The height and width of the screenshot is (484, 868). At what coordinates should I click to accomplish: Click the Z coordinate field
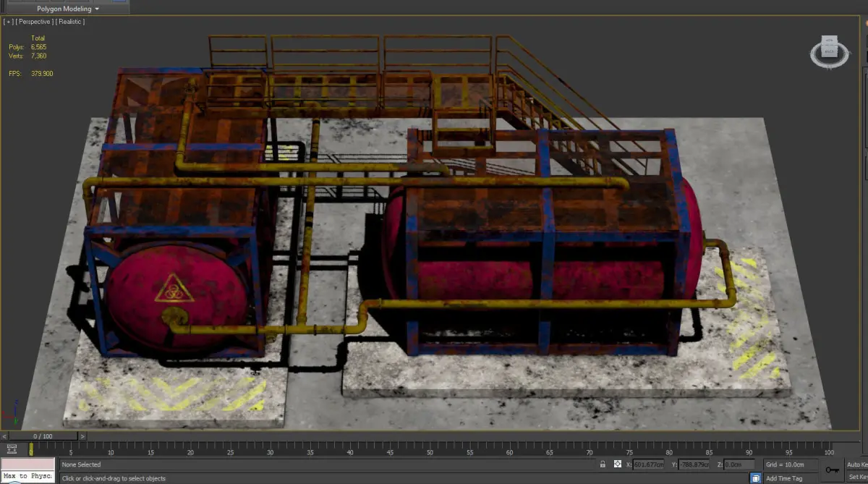(x=739, y=464)
